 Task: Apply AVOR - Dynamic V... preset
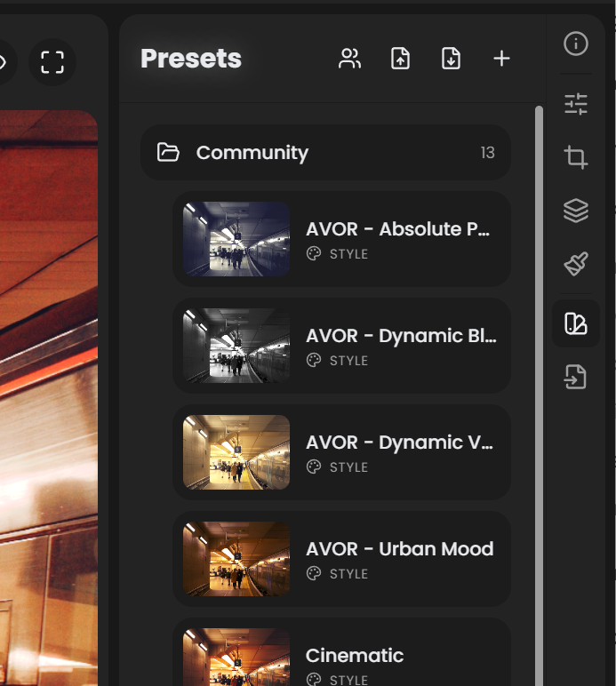341,452
